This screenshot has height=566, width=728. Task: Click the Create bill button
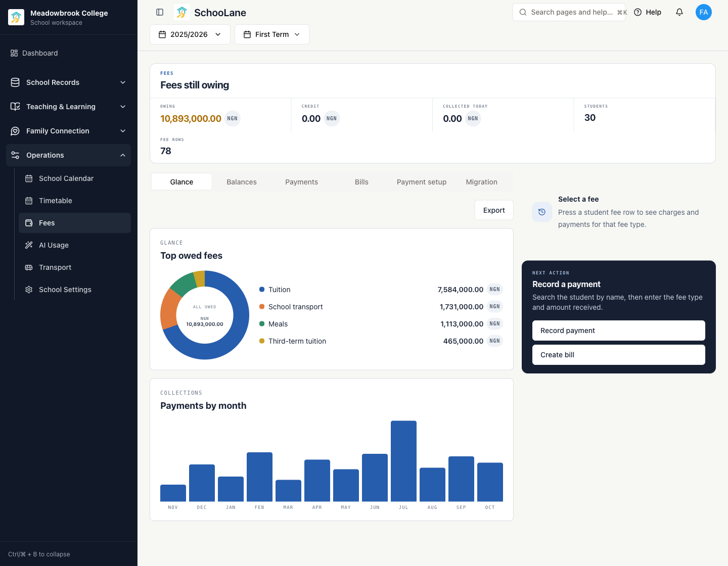point(619,355)
